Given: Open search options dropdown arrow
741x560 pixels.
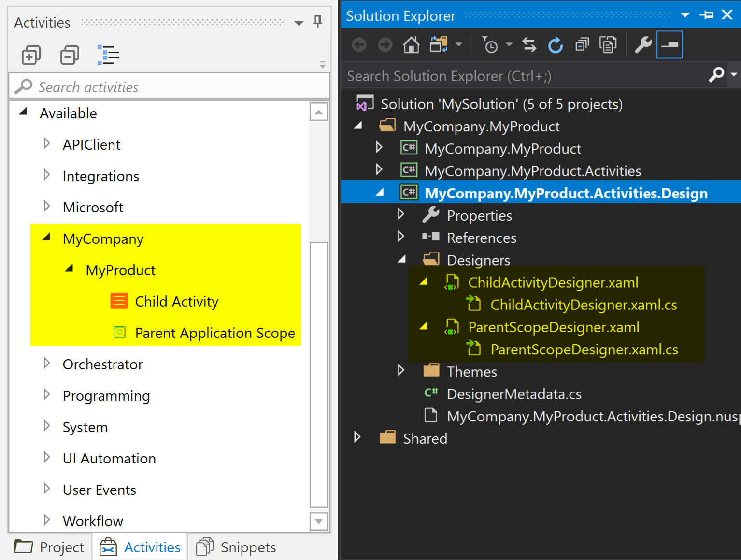Looking at the screenshot, I should point(734,74).
